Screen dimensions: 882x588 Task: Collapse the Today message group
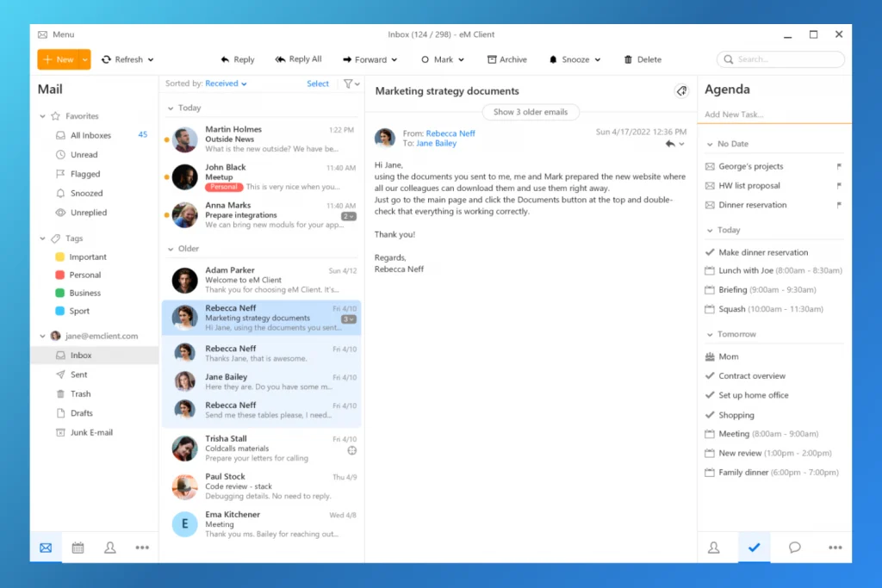(x=171, y=108)
